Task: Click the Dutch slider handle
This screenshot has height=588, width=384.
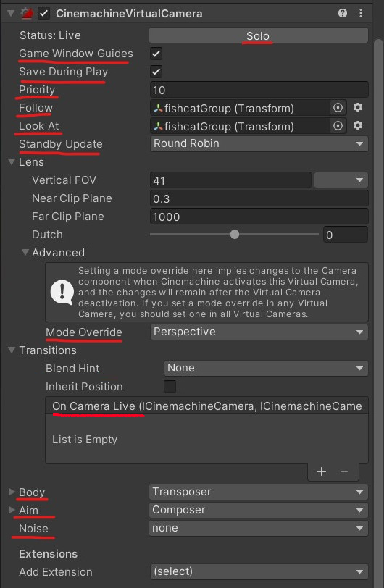Action: 235,235
